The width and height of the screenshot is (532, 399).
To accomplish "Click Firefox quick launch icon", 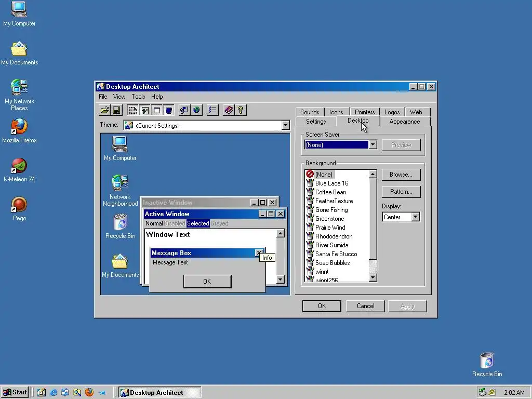I will pyautogui.click(x=89, y=393).
